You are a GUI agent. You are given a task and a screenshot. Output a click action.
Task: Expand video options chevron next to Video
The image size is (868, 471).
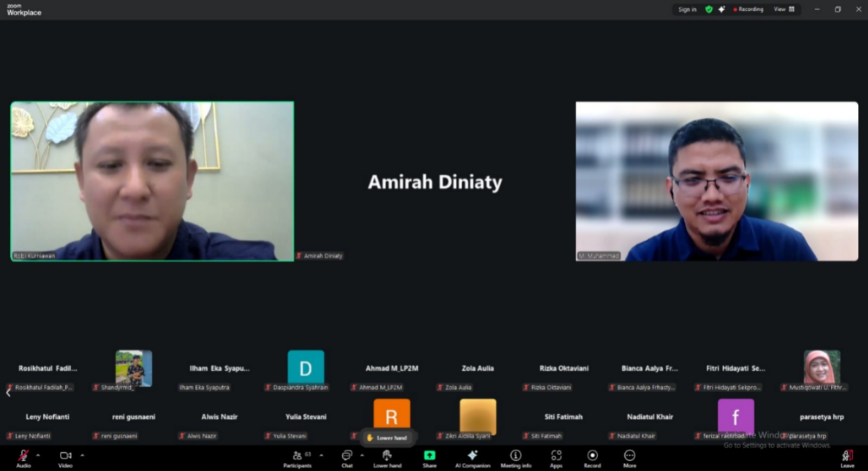(82, 455)
